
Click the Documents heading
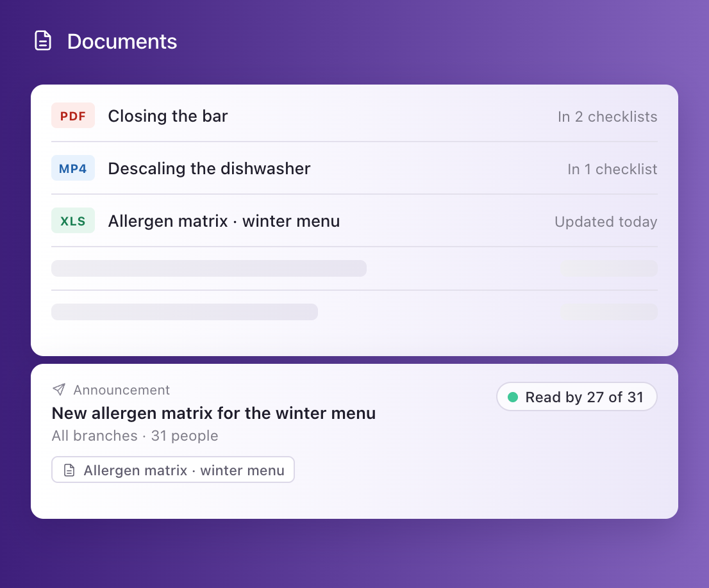(122, 41)
